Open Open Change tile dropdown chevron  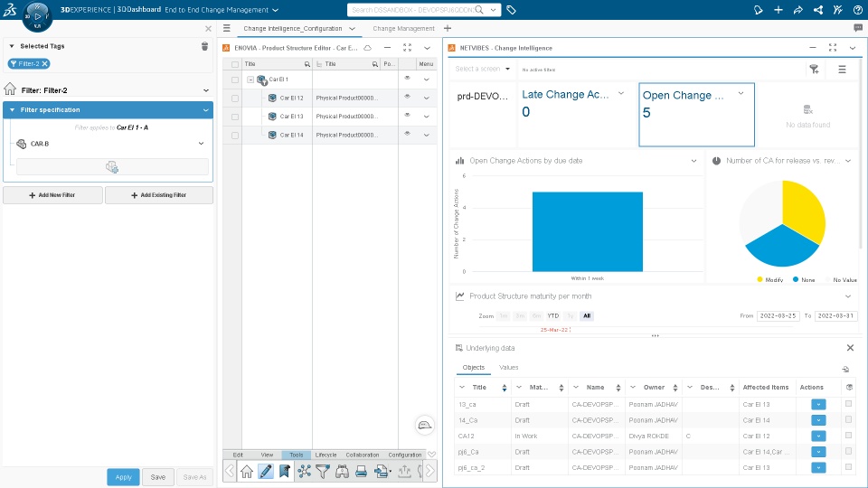pos(741,93)
